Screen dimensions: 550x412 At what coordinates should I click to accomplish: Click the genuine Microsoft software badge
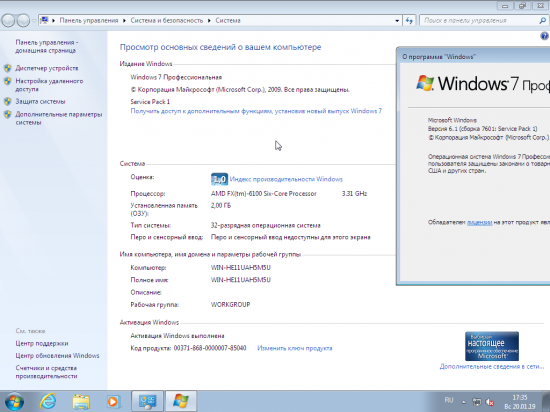point(492,346)
